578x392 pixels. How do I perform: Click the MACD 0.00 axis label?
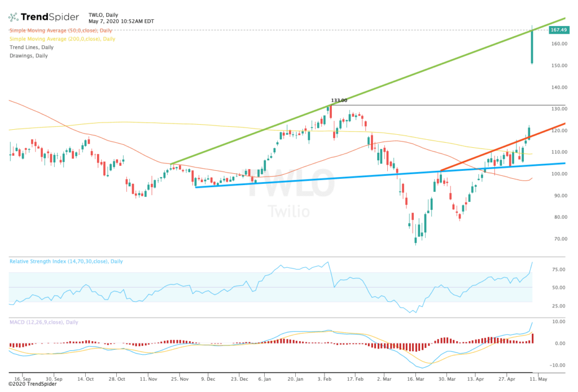click(560, 343)
